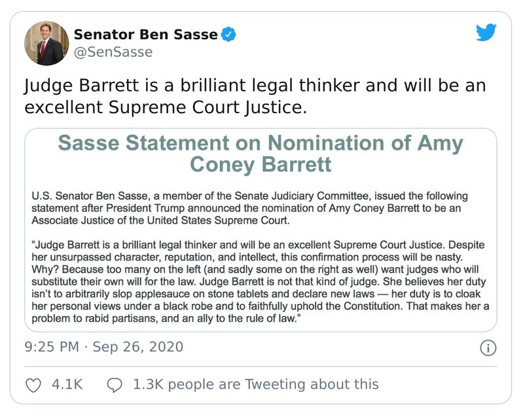Click the blue verified badge
This screenshot has width=523, height=420.
point(228,34)
